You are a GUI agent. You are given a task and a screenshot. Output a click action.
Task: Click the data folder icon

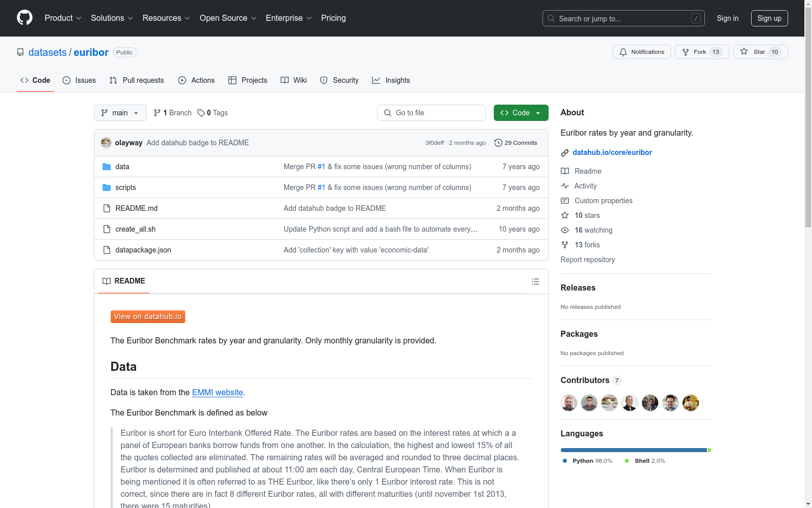coord(107,167)
